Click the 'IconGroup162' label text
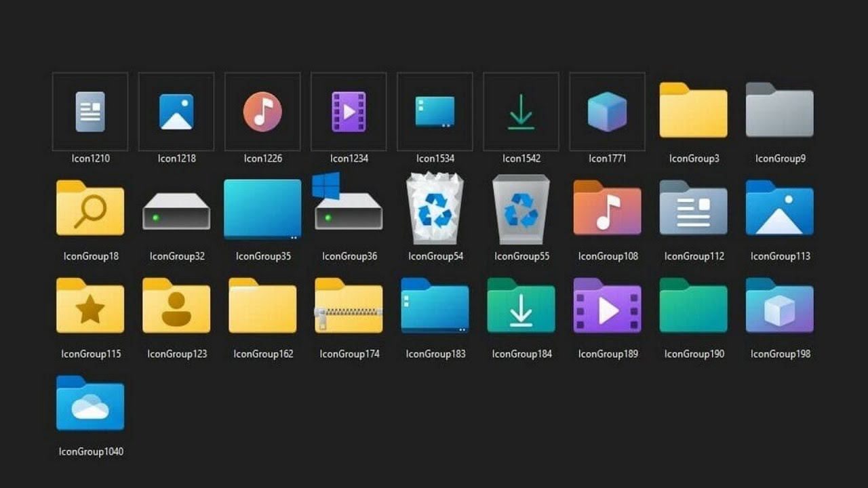Image resolution: width=868 pixels, height=488 pixels. point(262,354)
